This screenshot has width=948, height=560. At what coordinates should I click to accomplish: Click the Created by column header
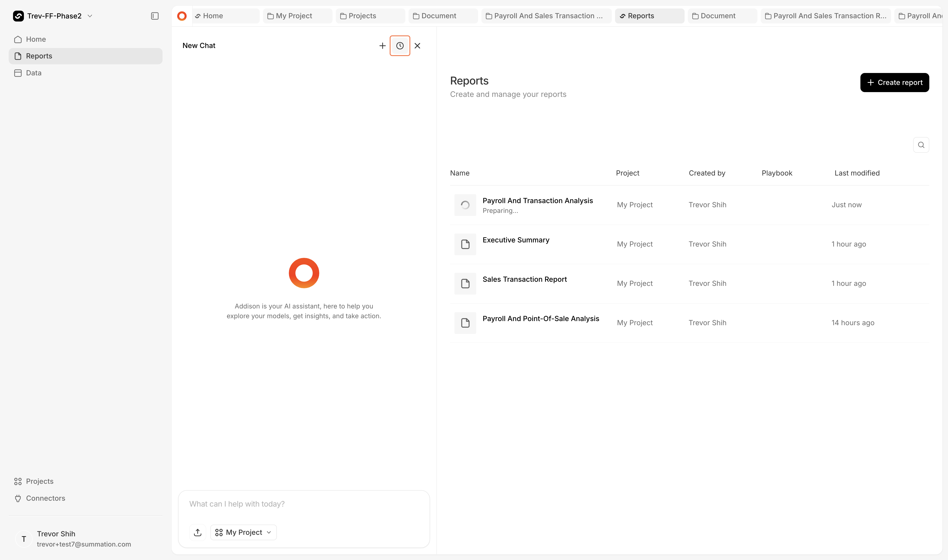707,173
